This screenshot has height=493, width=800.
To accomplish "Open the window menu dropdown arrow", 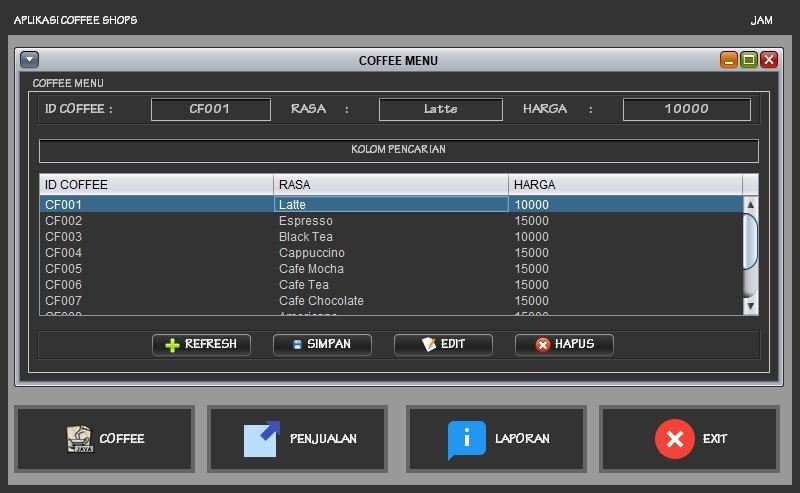I will pyautogui.click(x=29, y=60).
